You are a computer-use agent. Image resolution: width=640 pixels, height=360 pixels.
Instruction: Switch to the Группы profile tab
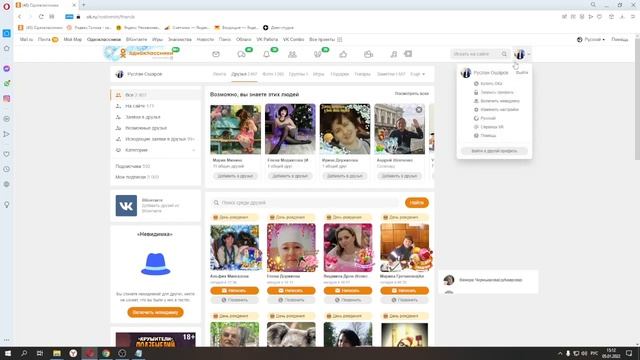(298, 74)
